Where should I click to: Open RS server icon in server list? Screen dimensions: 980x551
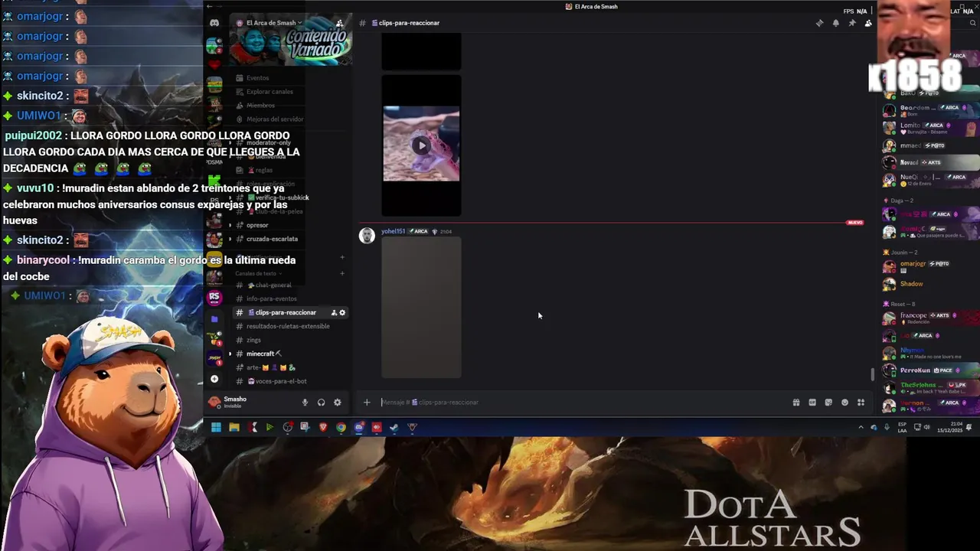[x=214, y=297]
